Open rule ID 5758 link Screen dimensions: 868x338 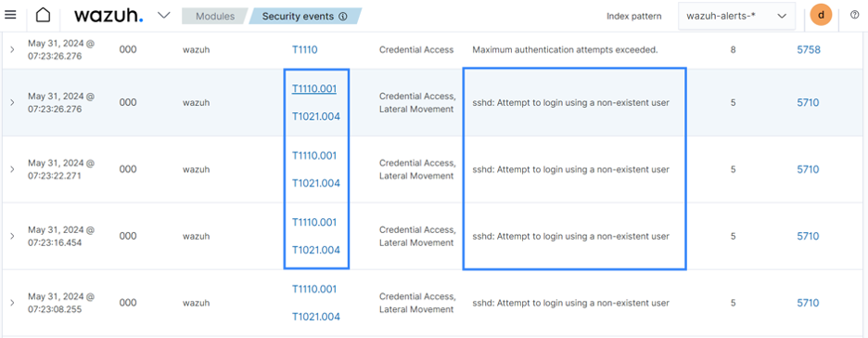[809, 50]
